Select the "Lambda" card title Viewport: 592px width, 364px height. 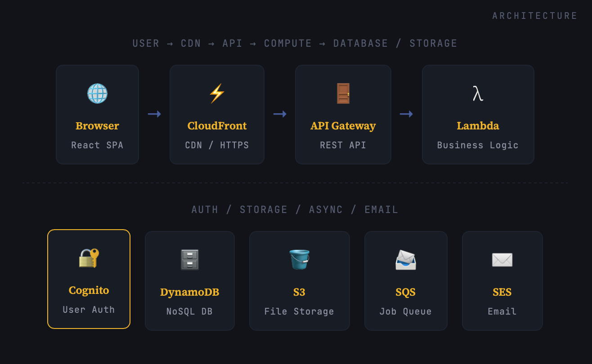tap(478, 126)
